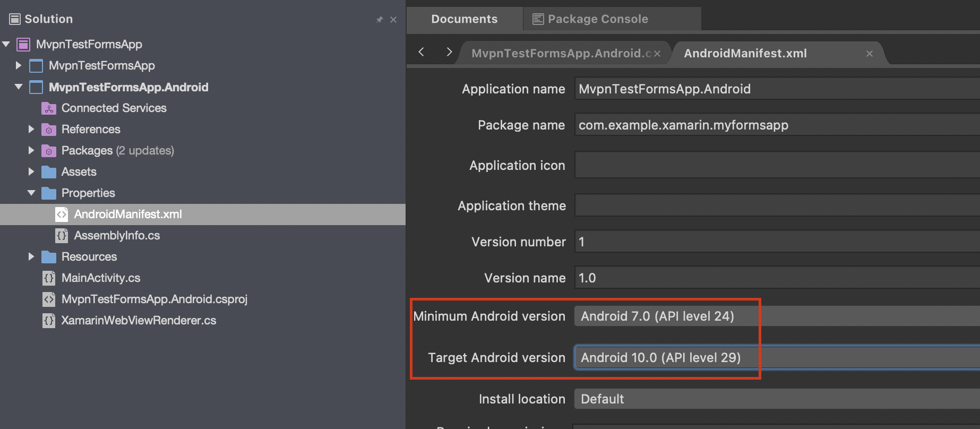Close the AndroidManifest.xml document tab
The image size is (980, 429).
(870, 54)
